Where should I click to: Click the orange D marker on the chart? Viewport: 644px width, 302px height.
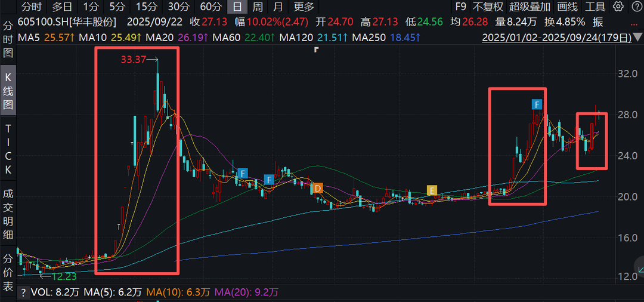click(318, 188)
